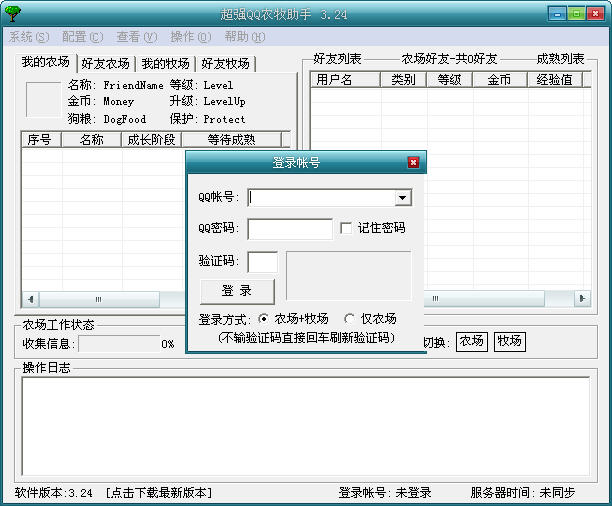Close the 登录帐号 login dialog
Viewport: 612px width, 506px height.
pyautogui.click(x=413, y=162)
